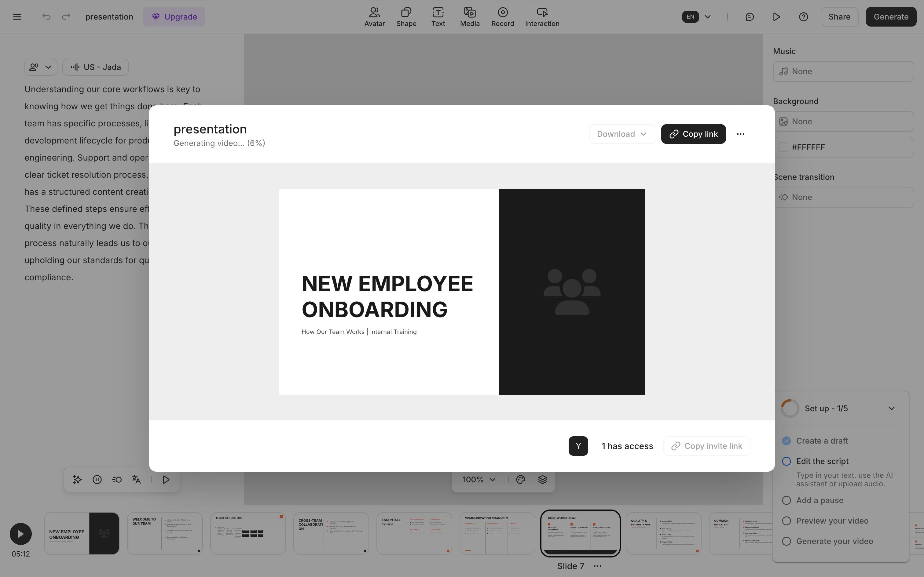Image resolution: width=924 pixels, height=577 pixels.
Task: Open the US - Jada voice selector
Action: [x=95, y=67]
